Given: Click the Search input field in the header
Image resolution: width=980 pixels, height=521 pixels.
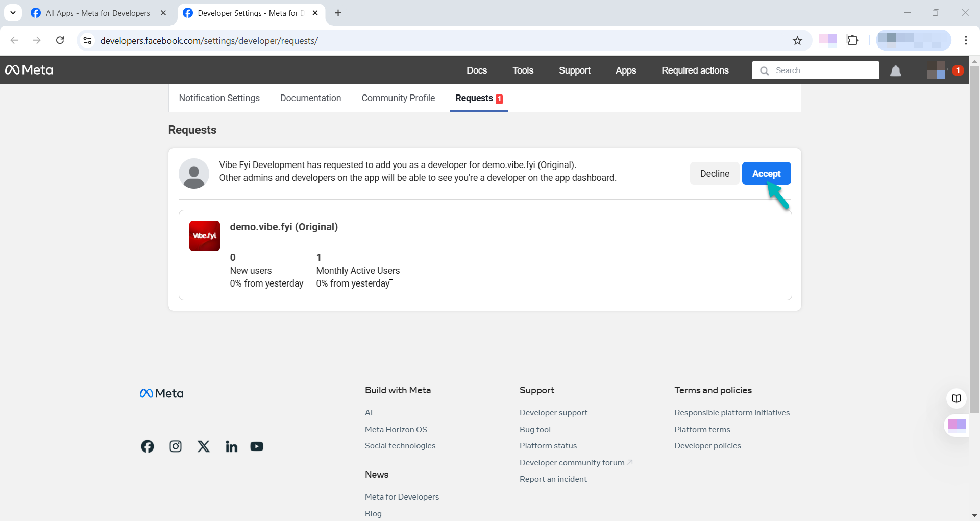Looking at the screenshot, I should (x=816, y=70).
